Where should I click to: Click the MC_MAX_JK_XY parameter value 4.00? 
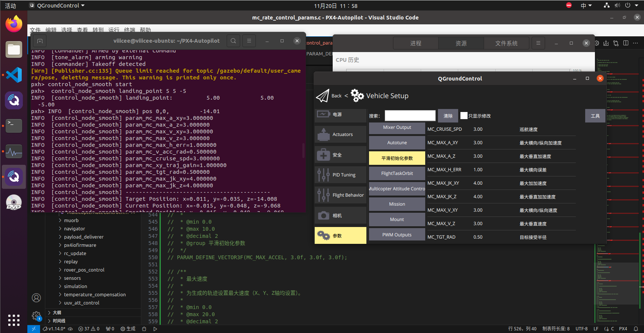click(478, 183)
